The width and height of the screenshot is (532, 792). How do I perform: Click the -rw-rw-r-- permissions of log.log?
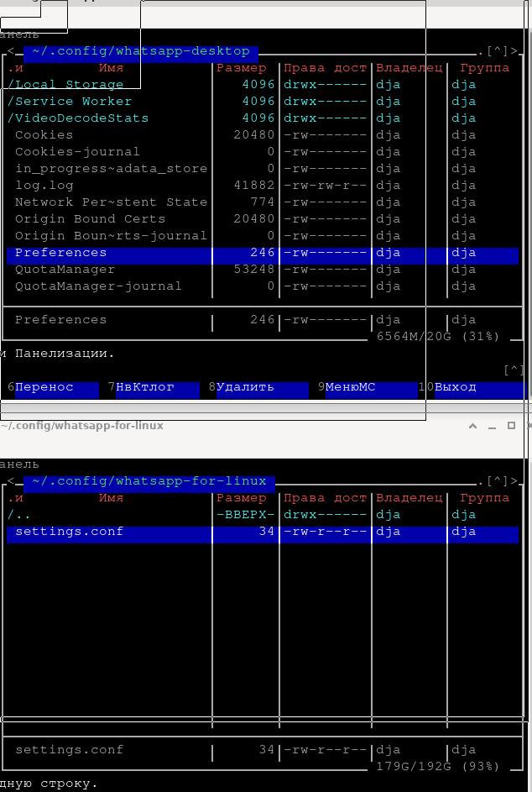click(325, 186)
